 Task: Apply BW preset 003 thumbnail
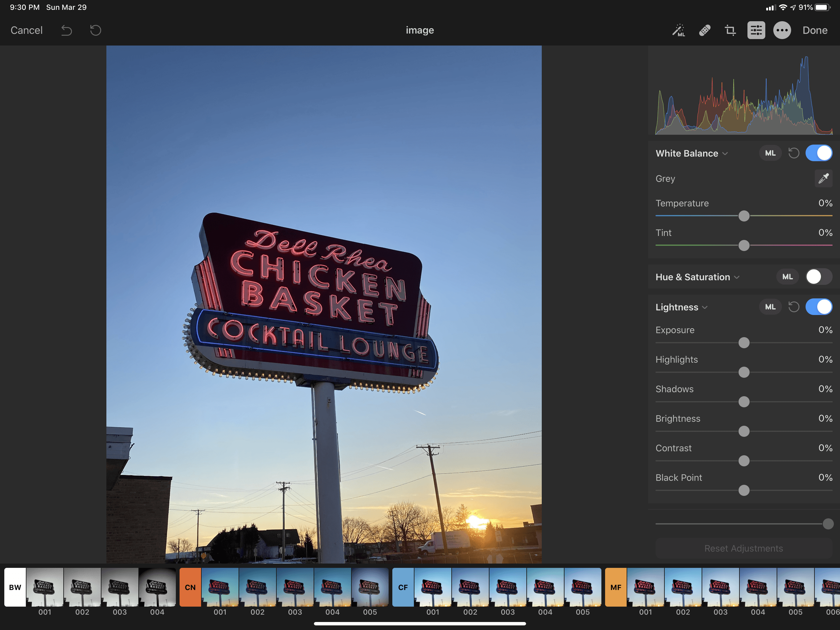coord(120,588)
